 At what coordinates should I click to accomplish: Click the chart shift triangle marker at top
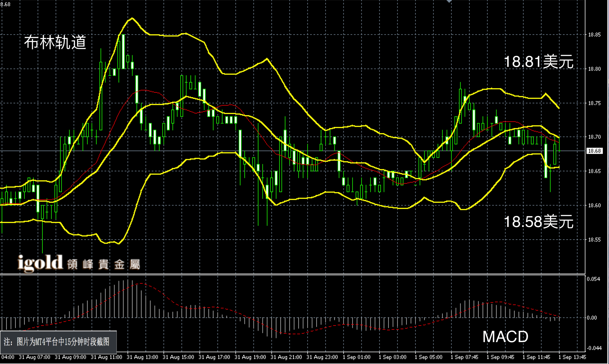(449, 1)
